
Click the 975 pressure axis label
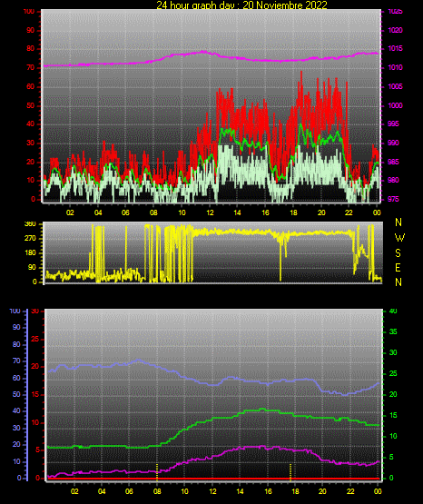click(x=393, y=199)
